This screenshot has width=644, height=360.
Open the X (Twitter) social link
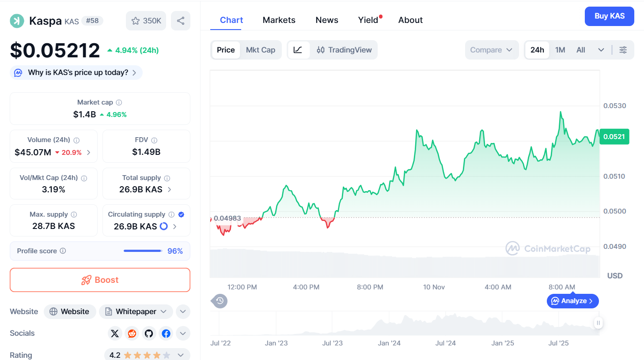pos(115,334)
